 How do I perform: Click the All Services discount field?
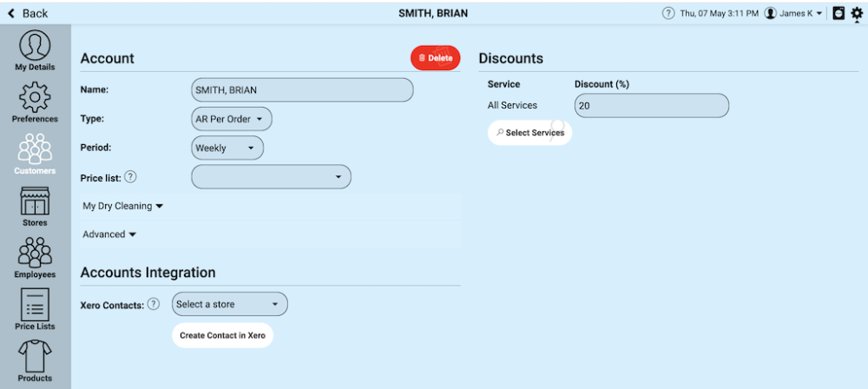point(651,106)
